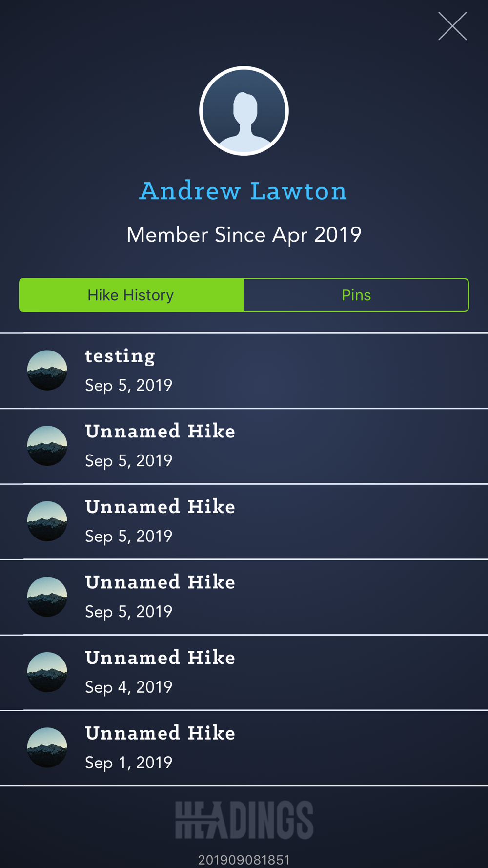Select the Sep 4, 2019 date label
488x868 pixels.
point(129,687)
